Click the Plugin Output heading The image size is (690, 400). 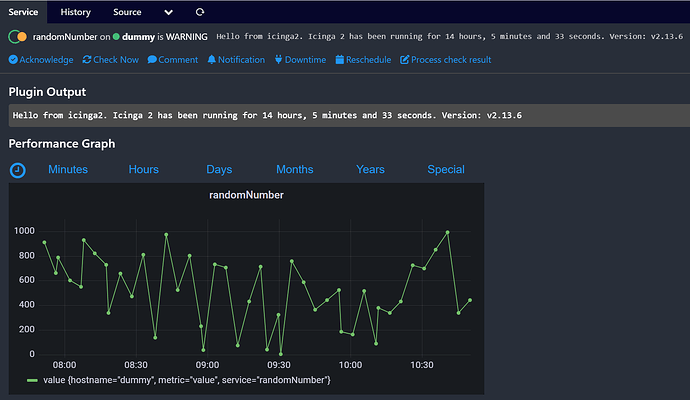[x=47, y=92]
